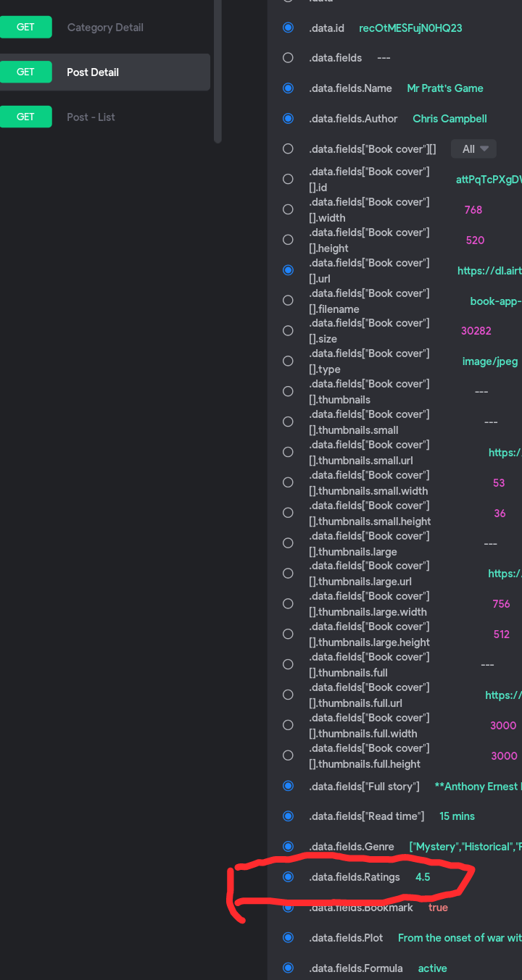Deselect the .data.fields.Name radio button

pyautogui.click(x=288, y=88)
